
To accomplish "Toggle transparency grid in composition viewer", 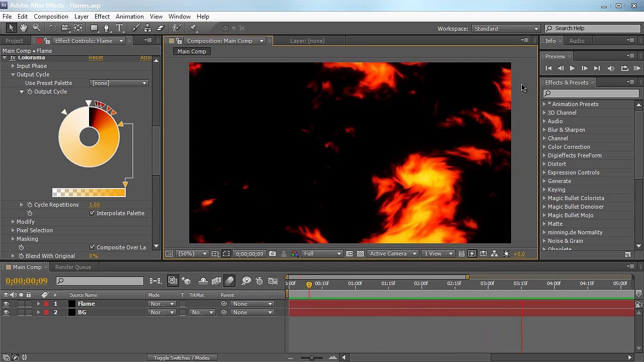I will click(360, 254).
